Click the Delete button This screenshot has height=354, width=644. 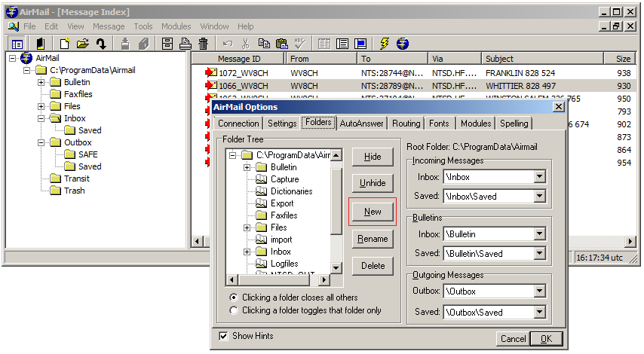coord(373,266)
